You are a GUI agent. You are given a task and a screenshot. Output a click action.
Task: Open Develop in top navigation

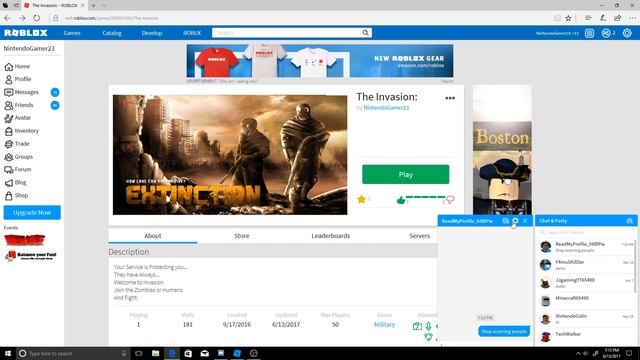click(152, 33)
